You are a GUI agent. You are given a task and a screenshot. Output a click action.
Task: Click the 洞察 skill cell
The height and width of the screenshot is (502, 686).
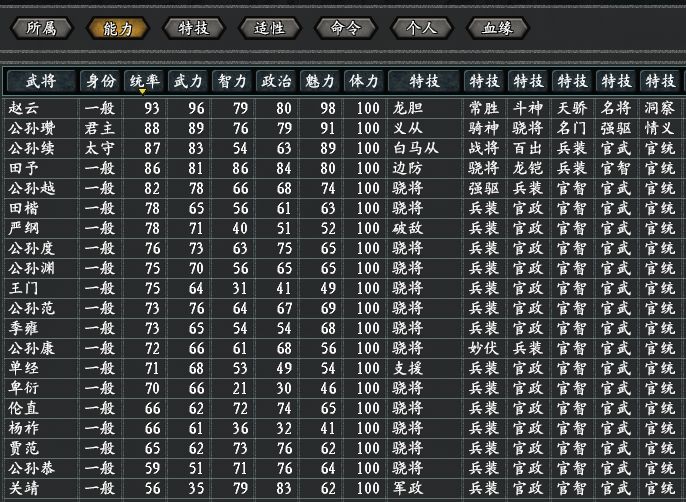pyautogui.click(x=660, y=108)
